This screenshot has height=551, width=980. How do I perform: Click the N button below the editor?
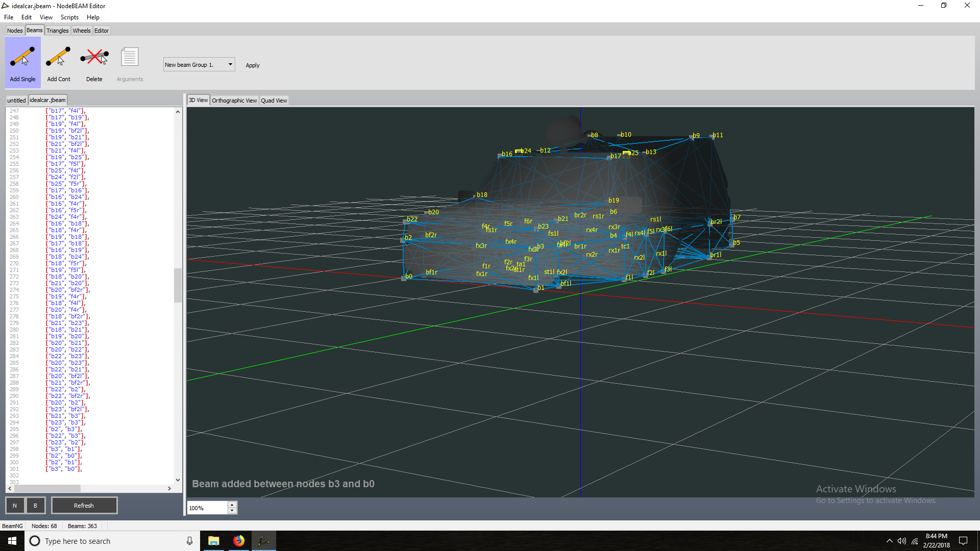[15, 506]
